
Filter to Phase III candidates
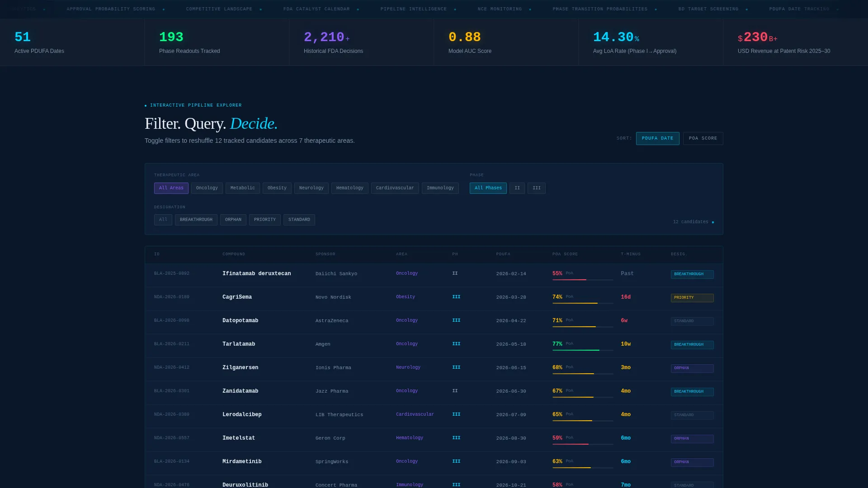click(536, 188)
